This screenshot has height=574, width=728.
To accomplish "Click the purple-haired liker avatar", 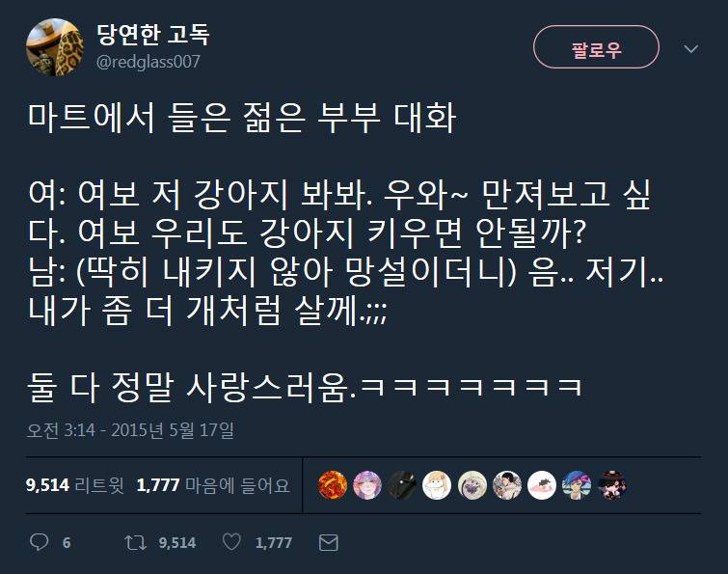I will [x=366, y=485].
